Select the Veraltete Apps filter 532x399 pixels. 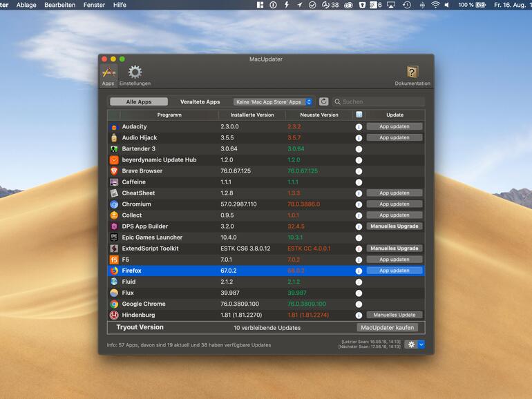point(200,101)
